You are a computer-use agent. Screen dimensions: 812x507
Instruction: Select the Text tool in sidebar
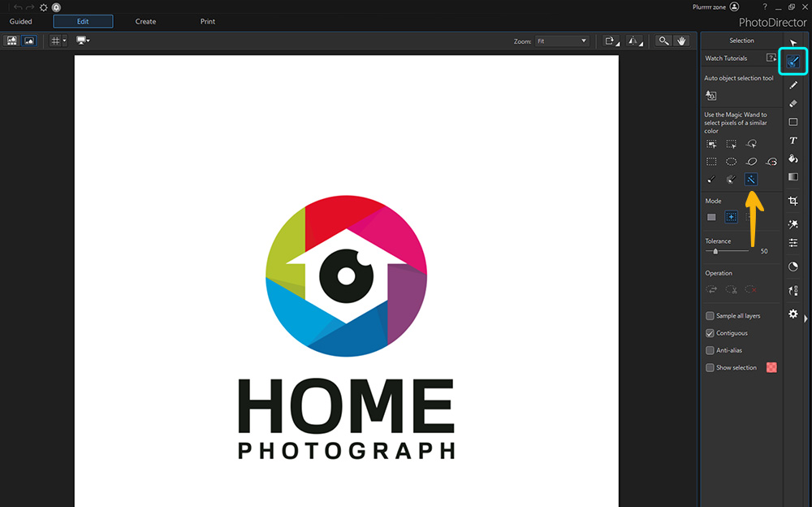coord(793,141)
